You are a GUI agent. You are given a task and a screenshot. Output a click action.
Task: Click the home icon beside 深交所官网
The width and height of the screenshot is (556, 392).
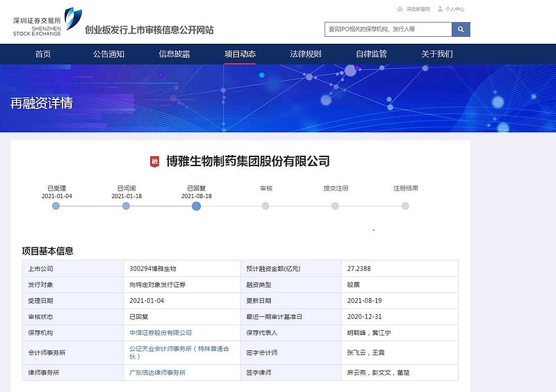400,9
